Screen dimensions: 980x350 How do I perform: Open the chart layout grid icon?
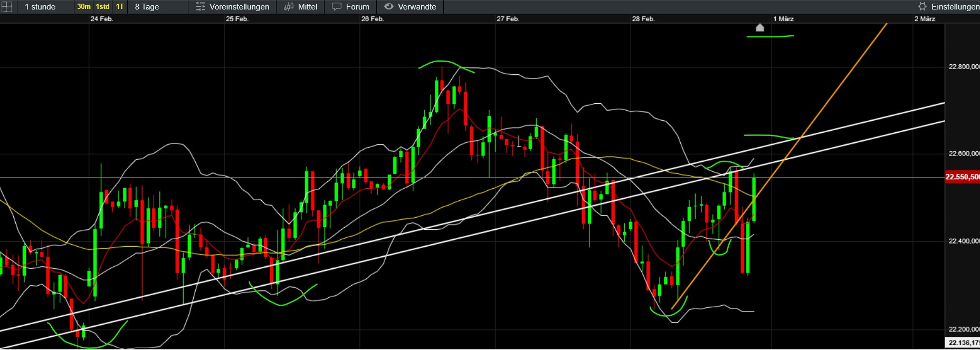pyautogui.click(x=6, y=7)
